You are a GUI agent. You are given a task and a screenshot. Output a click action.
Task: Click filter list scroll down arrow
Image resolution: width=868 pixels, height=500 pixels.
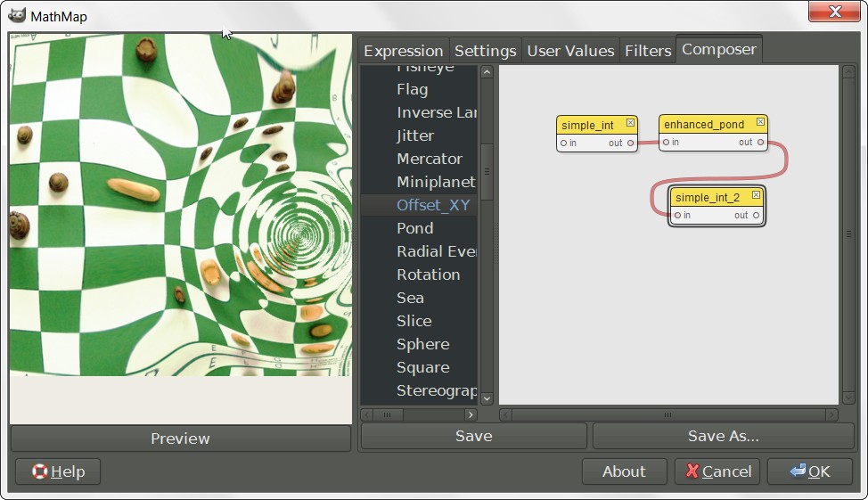pyautogui.click(x=487, y=398)
